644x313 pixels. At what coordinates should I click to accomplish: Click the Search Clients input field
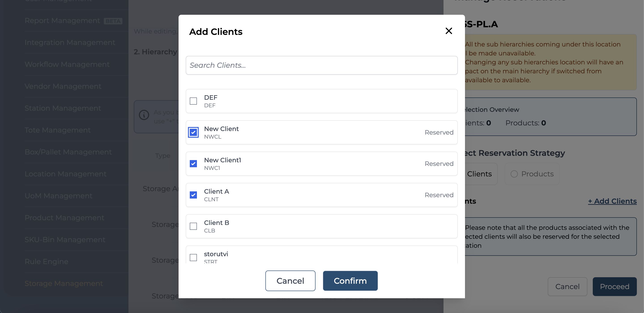[322, 65]
